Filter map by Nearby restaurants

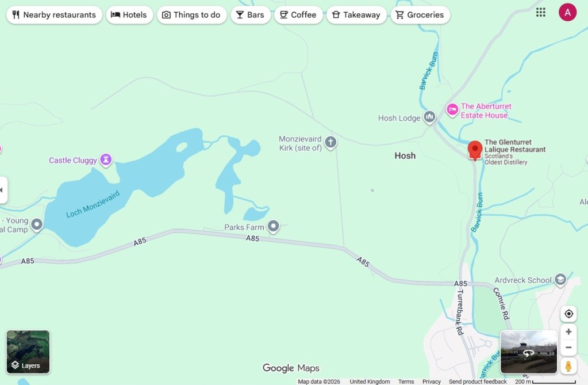tap(55, 15)
